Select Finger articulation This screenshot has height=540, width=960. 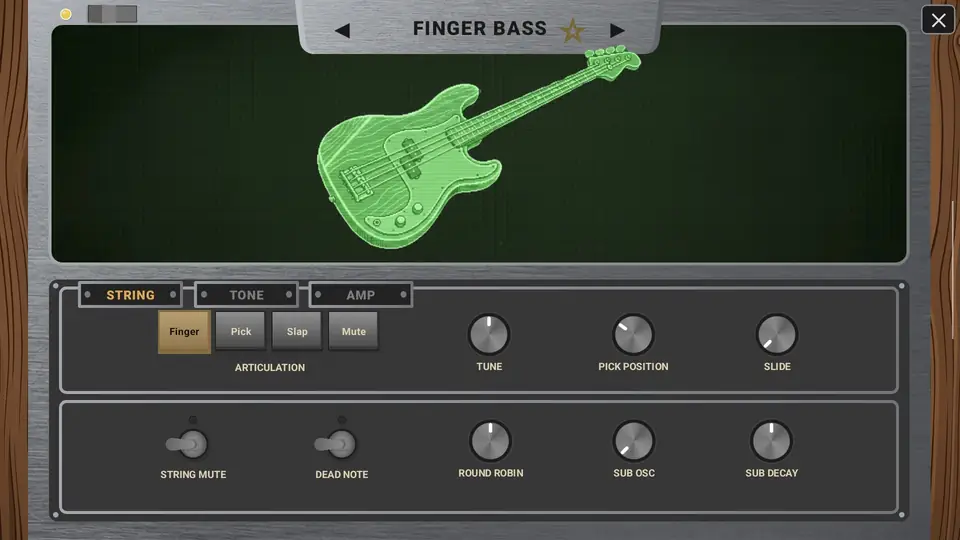pos(184,331)
